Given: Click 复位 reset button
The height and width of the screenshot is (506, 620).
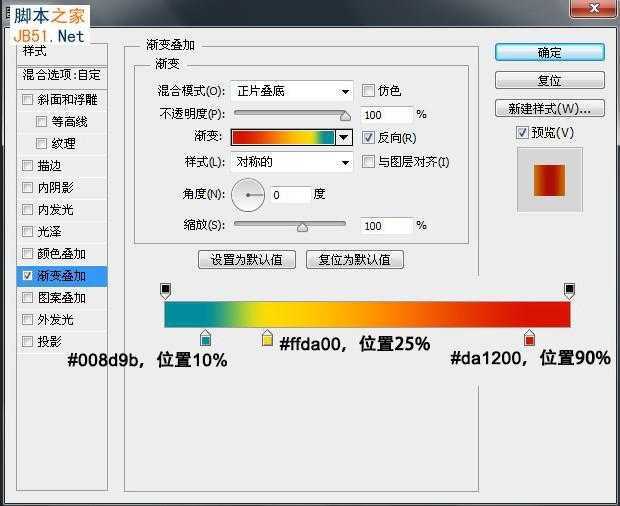Looking at the screenshot, I should [550, 80].
